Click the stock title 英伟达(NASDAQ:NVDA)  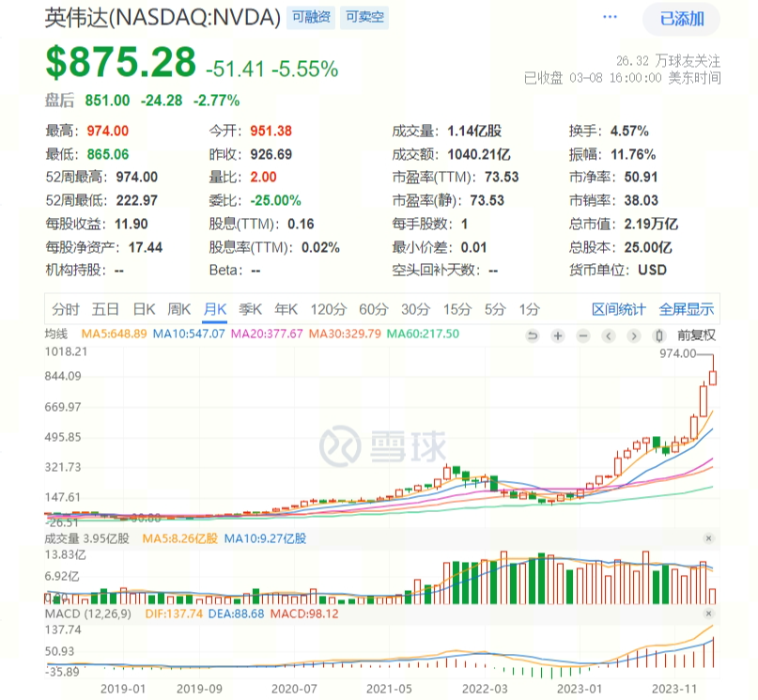(x=162, y=19)
